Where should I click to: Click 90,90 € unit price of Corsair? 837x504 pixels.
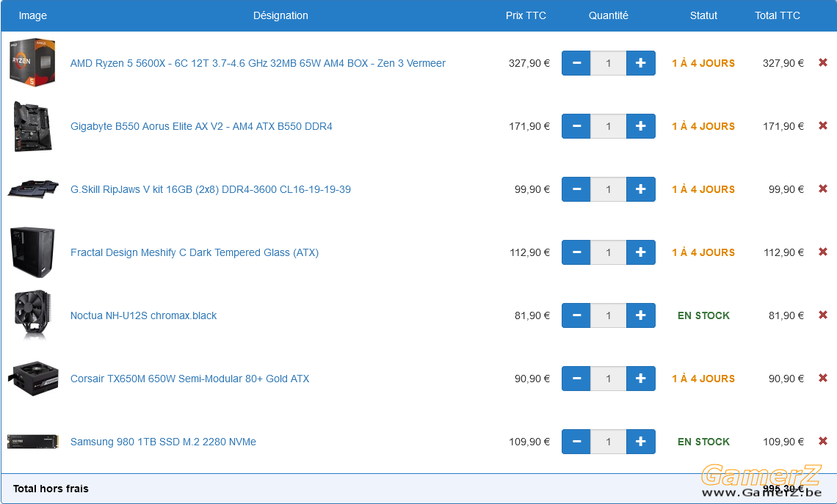click(x=532, y=379)
